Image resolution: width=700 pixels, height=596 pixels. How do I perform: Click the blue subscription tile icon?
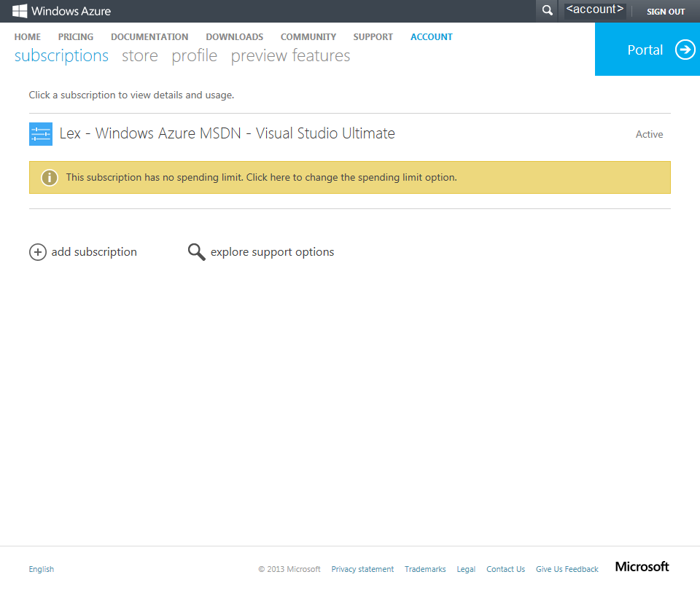[40, 133]
